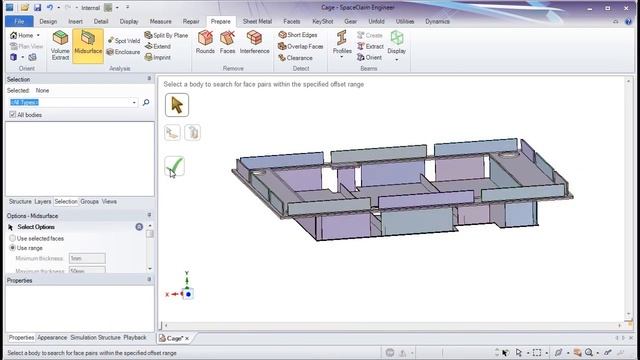
Task: Open the Views panel tab
Action: [109, 202]
